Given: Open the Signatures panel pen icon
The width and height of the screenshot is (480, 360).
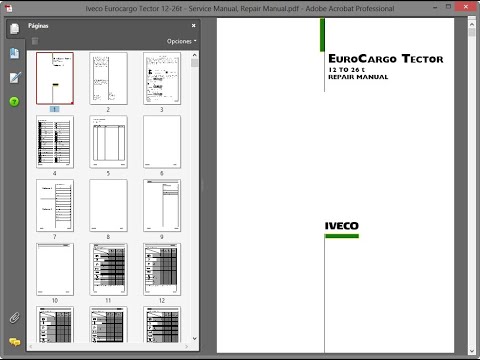Looking at the screenshot, I should point(15,78).
